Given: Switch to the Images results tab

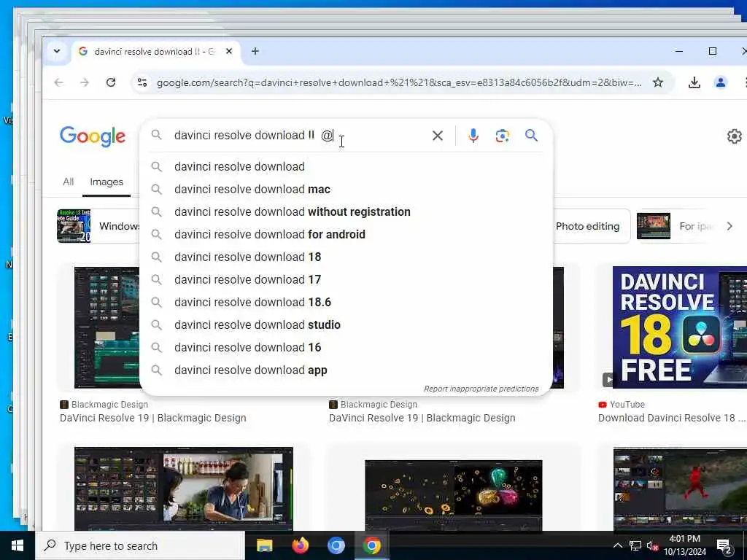Looking at the screenshot, I should 107,182.
